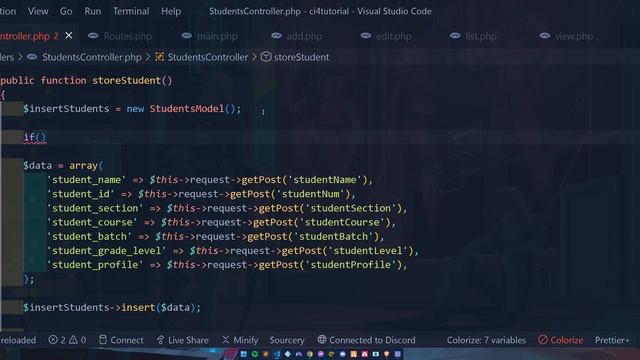Image resolution: width=640 pixels, height=360 pixels.
Task: Click the '$data' variable before array(
Action: 38,166
